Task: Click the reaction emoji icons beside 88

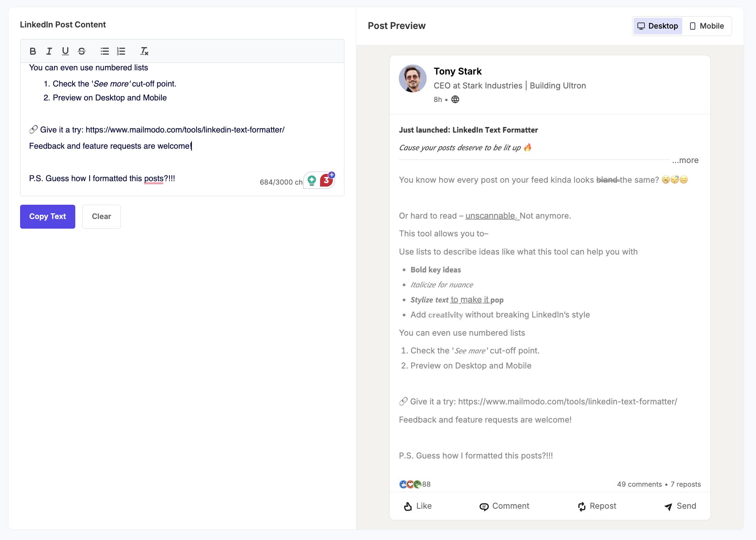Action: pyautogui.click(x=410, y=484)
